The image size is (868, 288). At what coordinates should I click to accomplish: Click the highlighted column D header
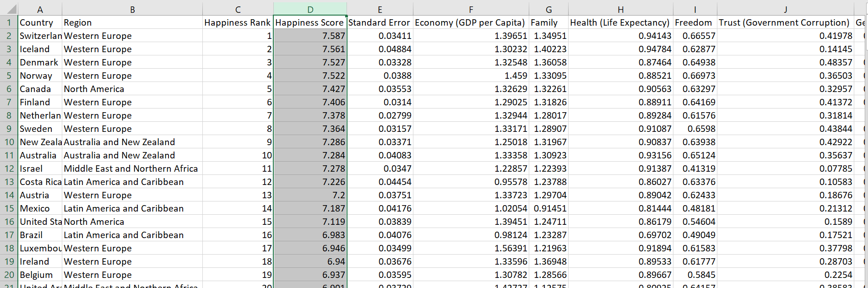tap(310, 9)
